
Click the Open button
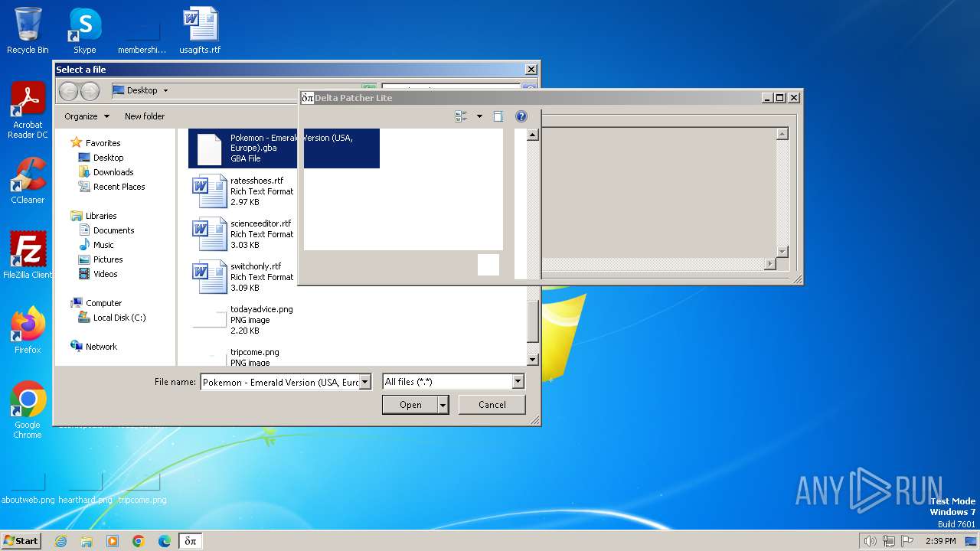pos(410,405)
